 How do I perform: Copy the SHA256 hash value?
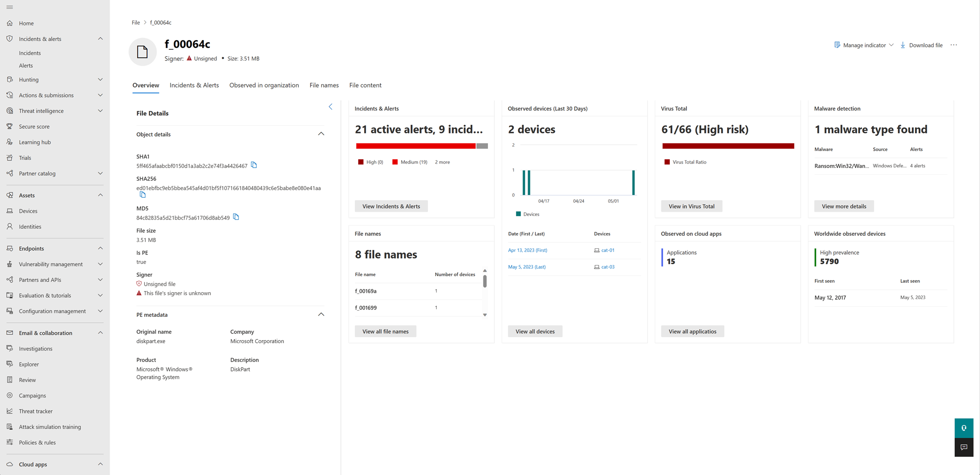pos(143,195)
